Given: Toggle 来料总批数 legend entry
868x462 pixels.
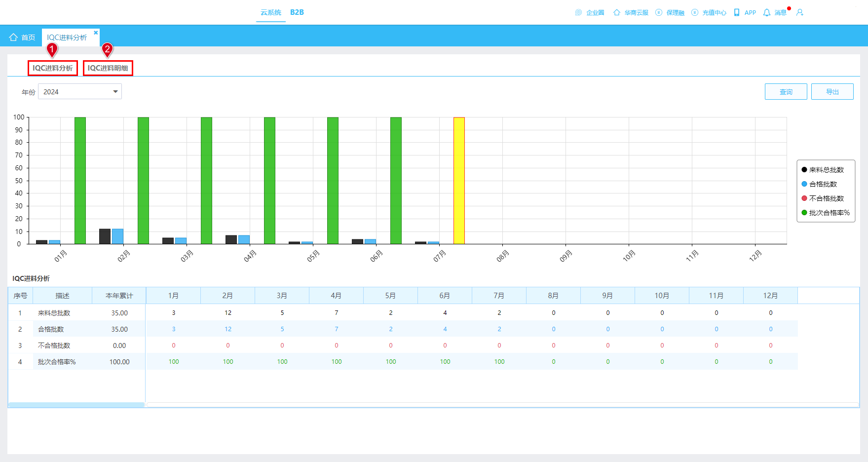Looking at the screenshot, I should (x=823, y=170).
